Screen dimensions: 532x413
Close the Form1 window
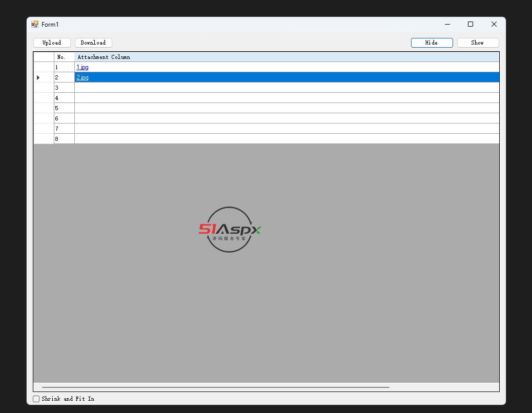click(x=494, y=24)
